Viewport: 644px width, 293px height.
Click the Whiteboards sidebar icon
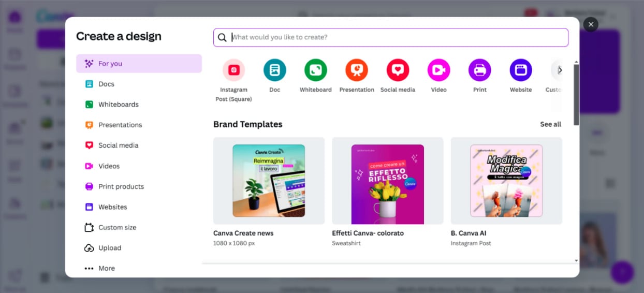89,105
